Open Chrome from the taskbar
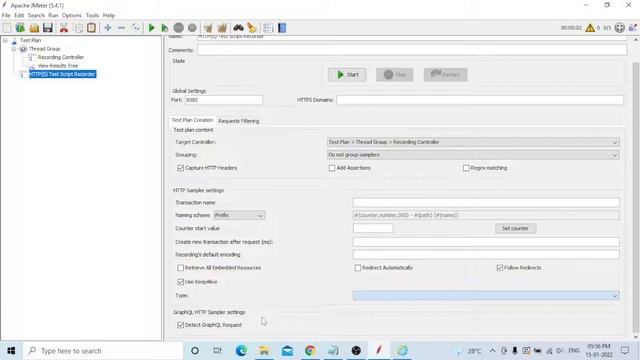 coord(310,351)
